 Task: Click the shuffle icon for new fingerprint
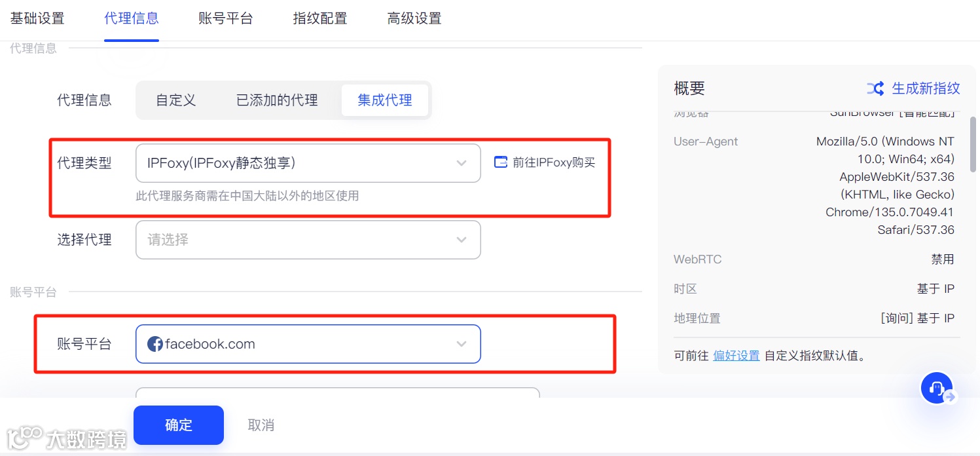[876, 88]
